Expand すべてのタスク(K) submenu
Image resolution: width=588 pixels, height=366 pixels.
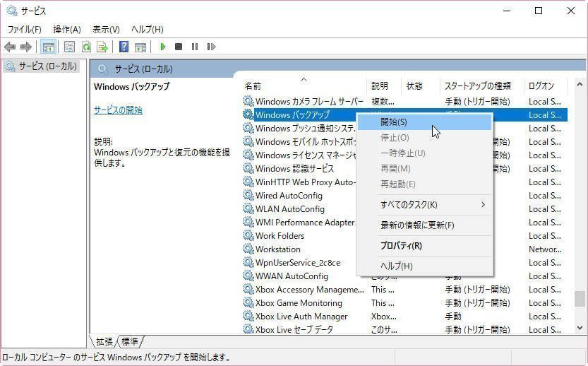pyautogui.click(x=424, y=205)
